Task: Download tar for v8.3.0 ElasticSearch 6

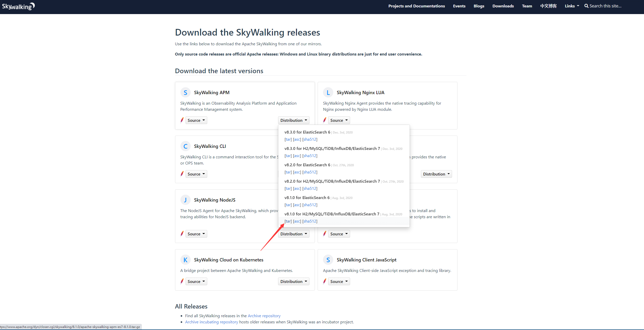Action: point(288,139)
